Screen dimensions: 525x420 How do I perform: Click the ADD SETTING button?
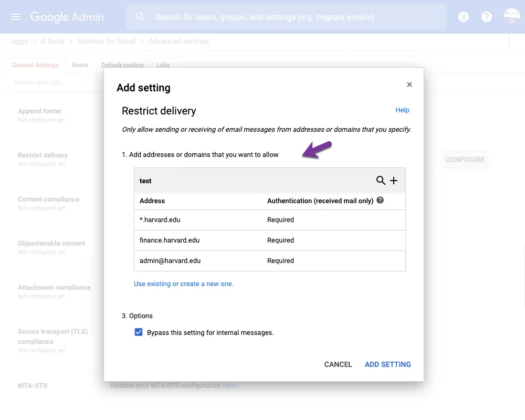(x=388, y=364)
